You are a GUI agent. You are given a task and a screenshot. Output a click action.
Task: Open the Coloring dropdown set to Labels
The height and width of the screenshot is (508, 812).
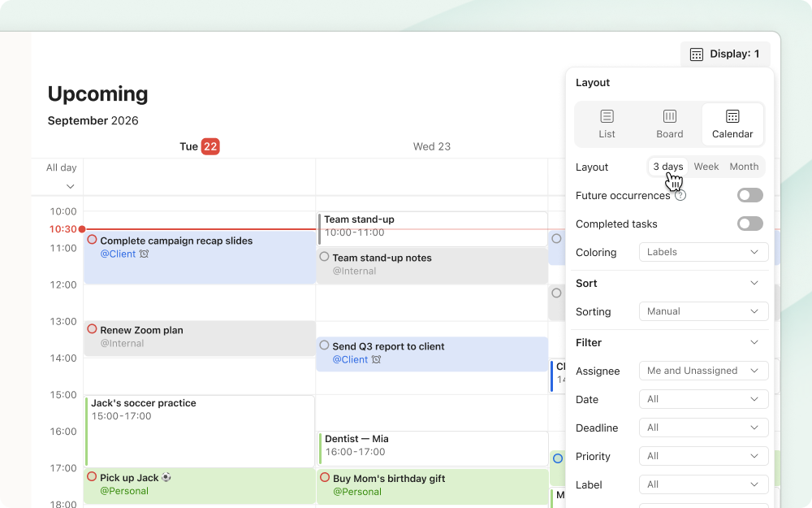(x=703, y=252)
